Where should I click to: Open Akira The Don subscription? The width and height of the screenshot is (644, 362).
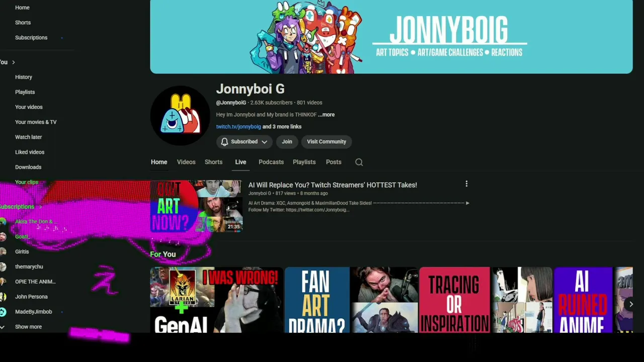(35, 222)
